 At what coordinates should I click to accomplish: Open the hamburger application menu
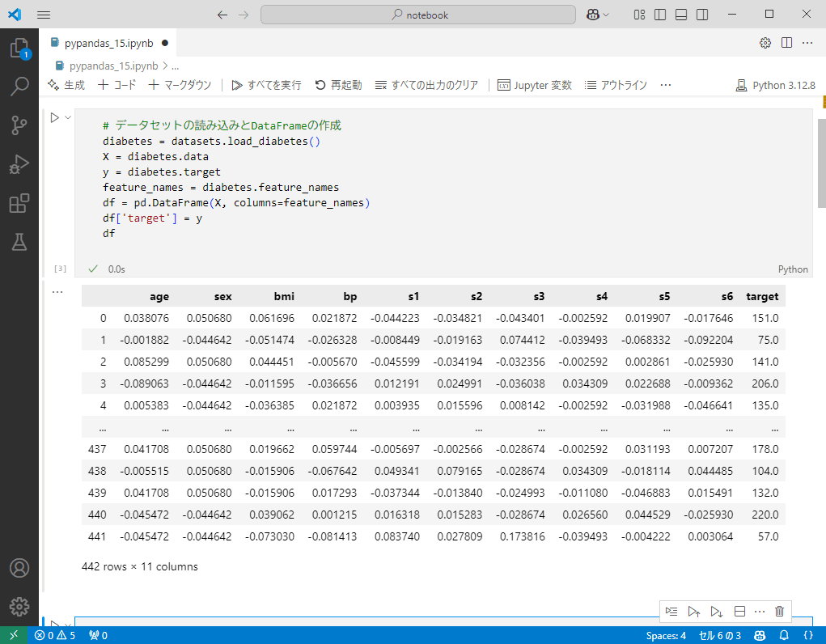point(44,15)
